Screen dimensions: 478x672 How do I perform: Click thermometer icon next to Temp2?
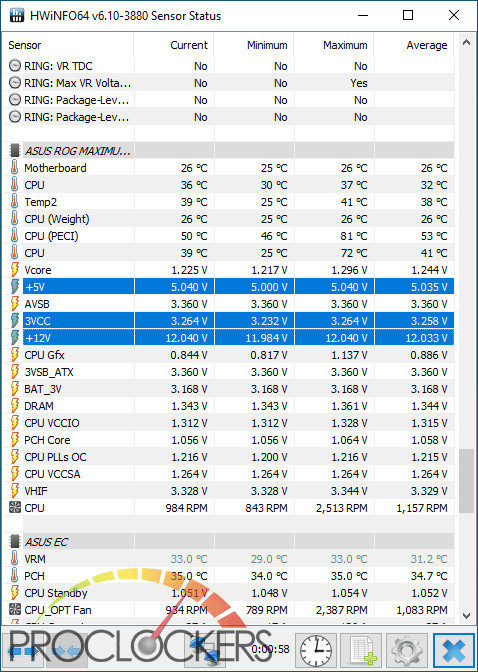point(15,202)
